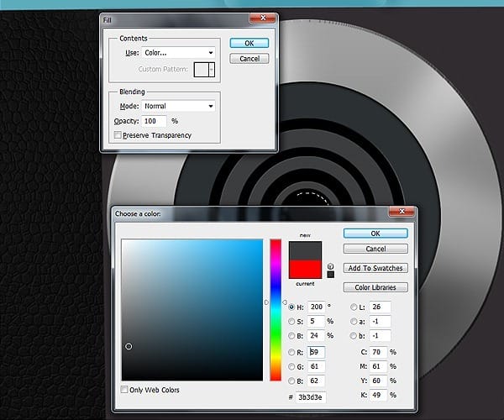Open the blending Mode dropdown
The width and height of the screenshot is (504, 420).
(178, 106)
